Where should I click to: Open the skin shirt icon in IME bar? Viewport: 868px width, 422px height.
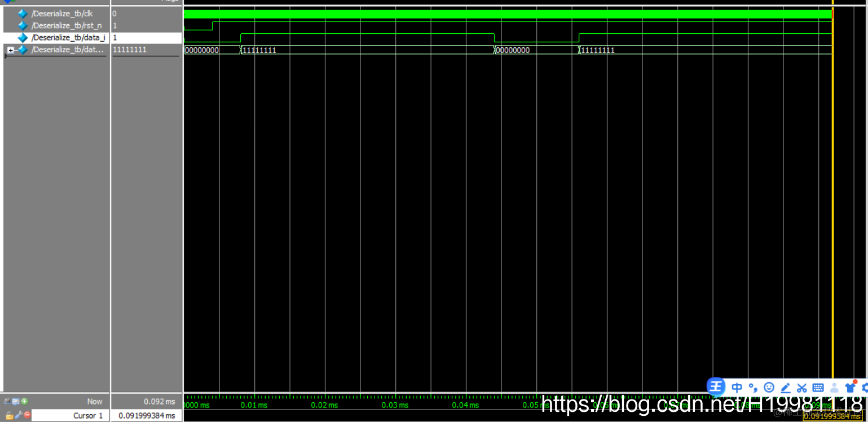851,387
